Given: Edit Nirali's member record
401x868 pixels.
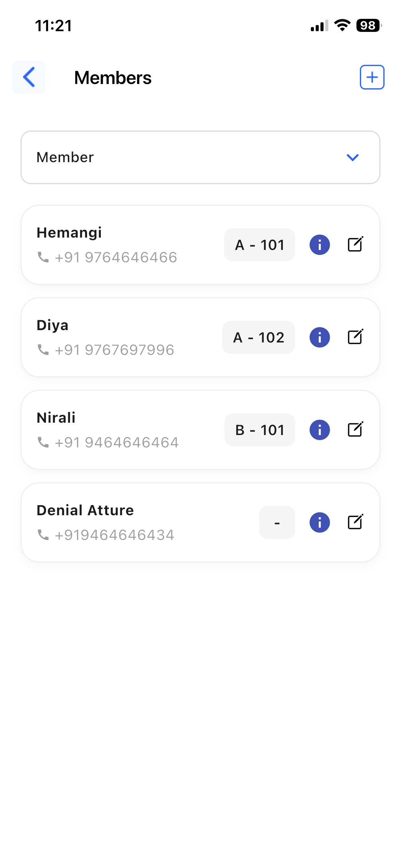Looking at the screenshot, I should tap(355, 430).
